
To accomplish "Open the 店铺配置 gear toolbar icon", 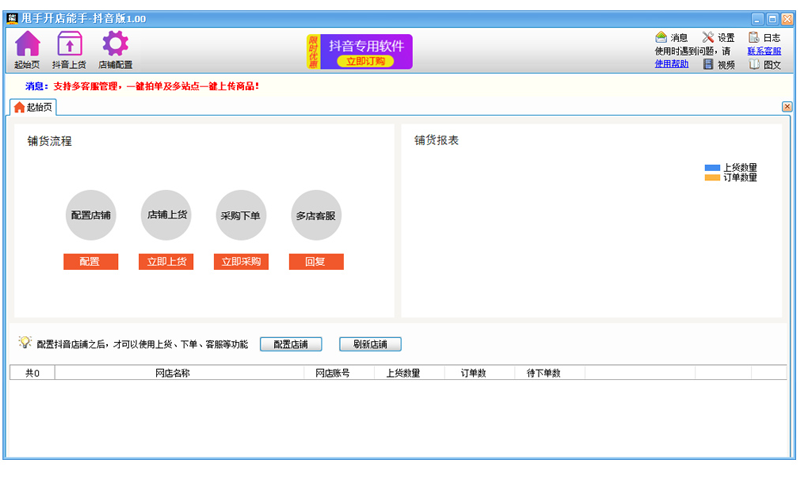I will pos(115,49).
